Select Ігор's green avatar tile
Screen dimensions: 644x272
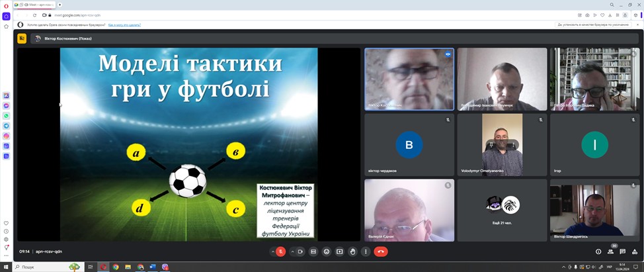point(594,145)
